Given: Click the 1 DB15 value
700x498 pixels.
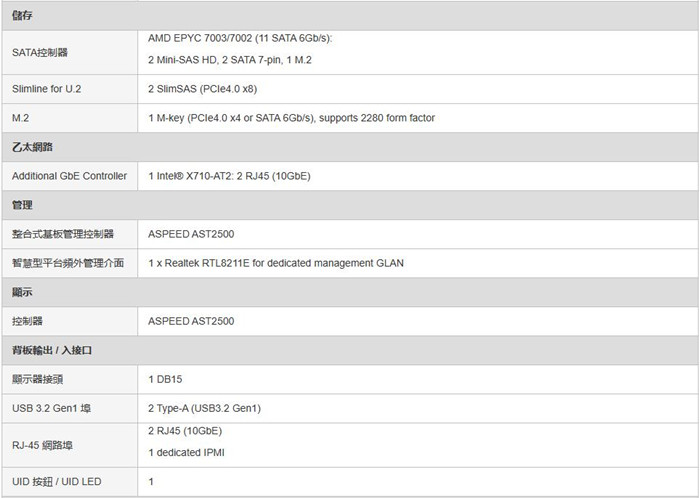Looking at the screenshot, I should click(165, 379).
